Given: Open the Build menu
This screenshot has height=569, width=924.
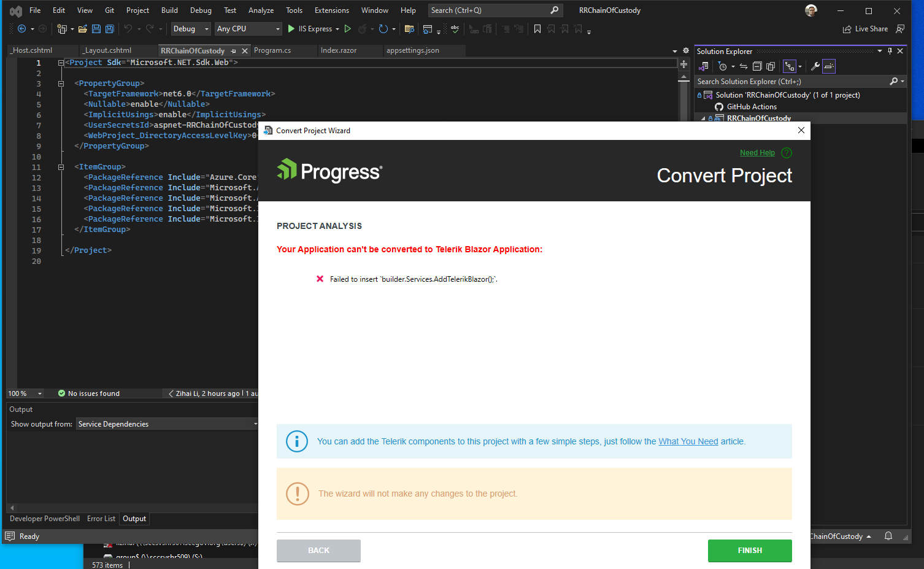Looking at the screenshot, I should [x=169, y=10].
